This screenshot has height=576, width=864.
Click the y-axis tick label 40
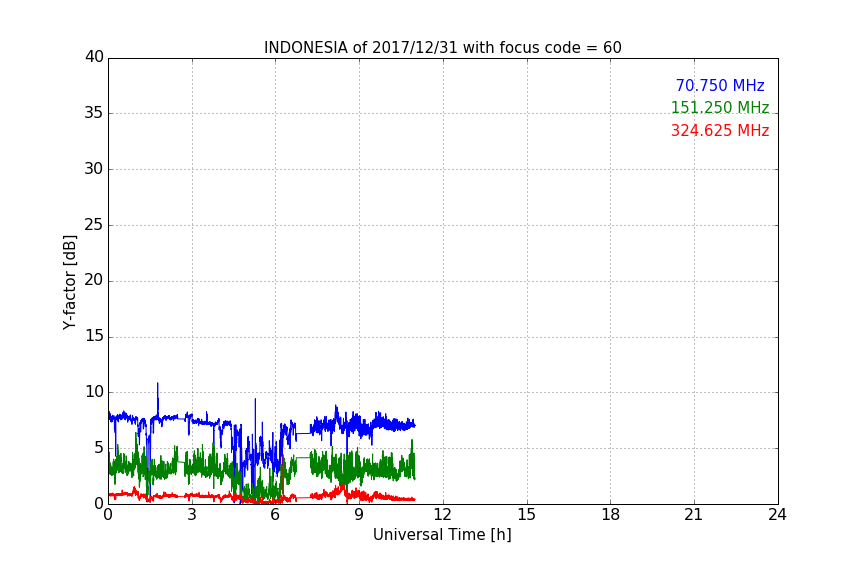click(94, 57)
